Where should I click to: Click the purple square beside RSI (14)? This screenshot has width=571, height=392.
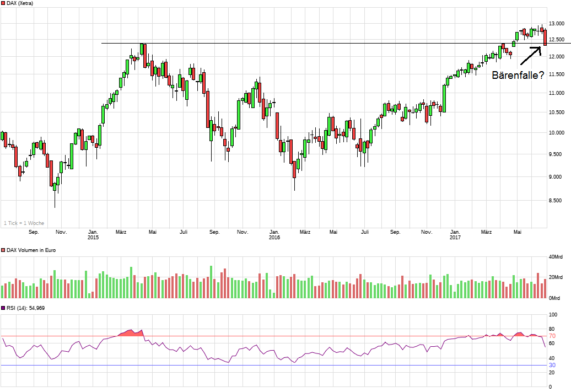[3, 308]
